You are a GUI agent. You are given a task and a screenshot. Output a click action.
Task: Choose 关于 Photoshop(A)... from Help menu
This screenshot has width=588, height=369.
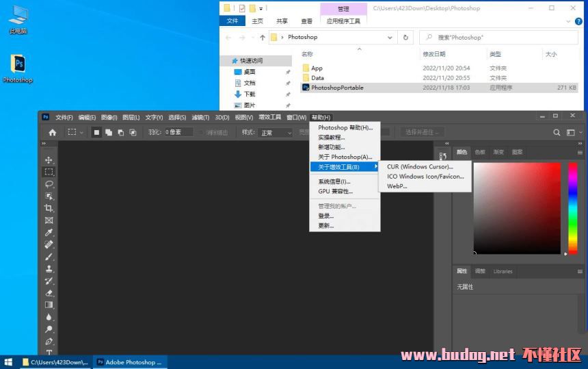click(x=345, y=157)
